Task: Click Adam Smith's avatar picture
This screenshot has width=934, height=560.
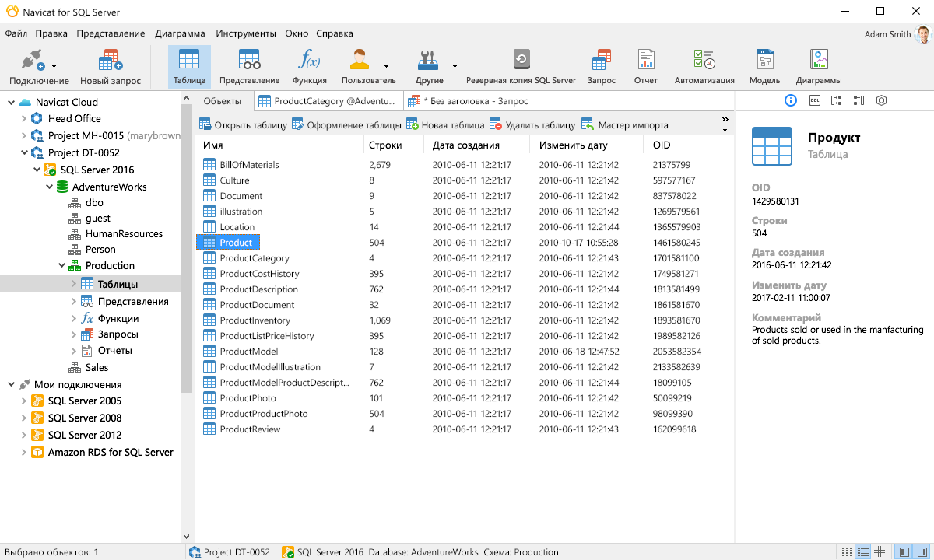Action: tap(923, 34)
